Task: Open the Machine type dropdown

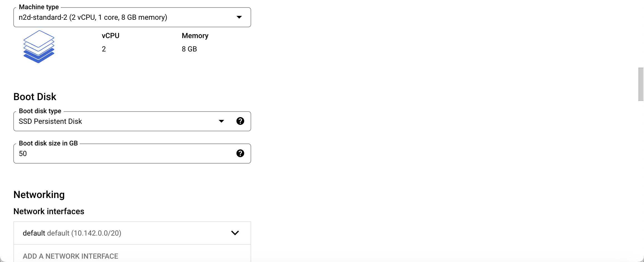Action: click(x=132, y=17)
